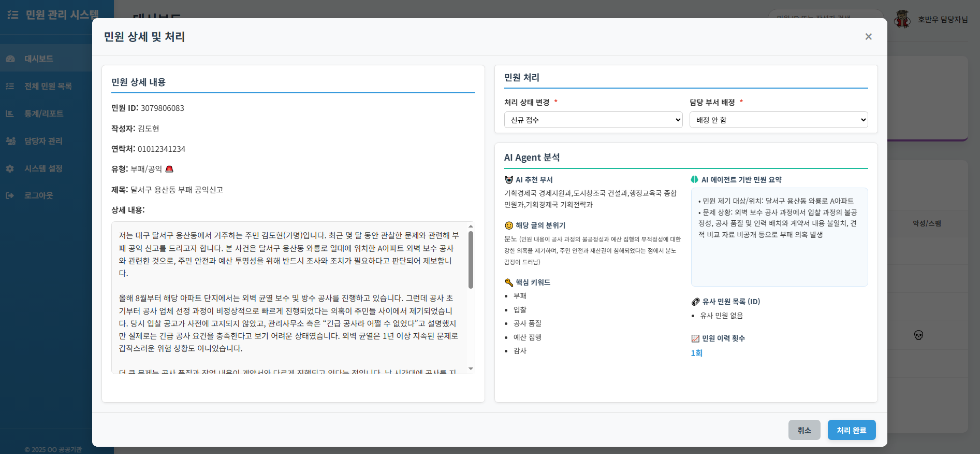Open the 담당 부서 배정 dropdown

click(x=778, y=120)
